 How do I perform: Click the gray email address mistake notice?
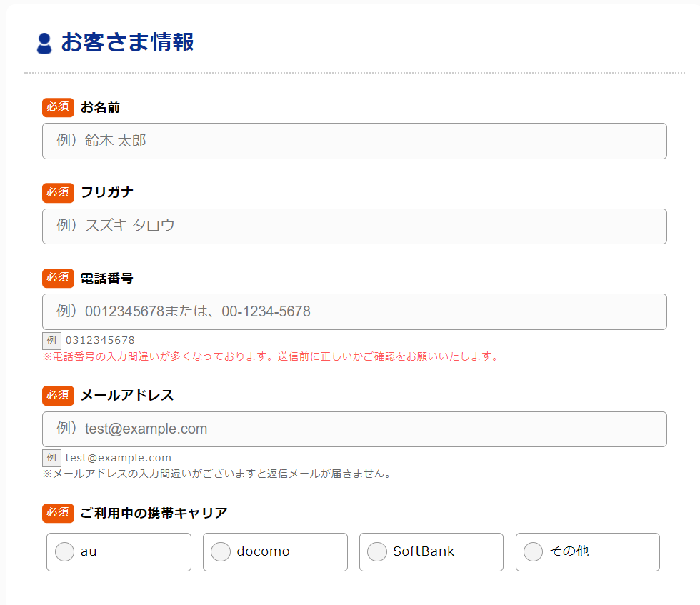point(216,474)
